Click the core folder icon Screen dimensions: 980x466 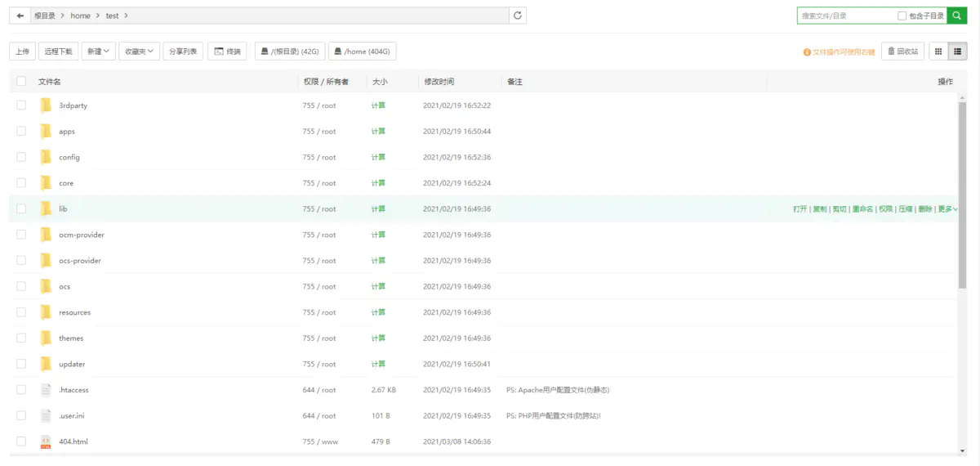[x=46, y=183]
